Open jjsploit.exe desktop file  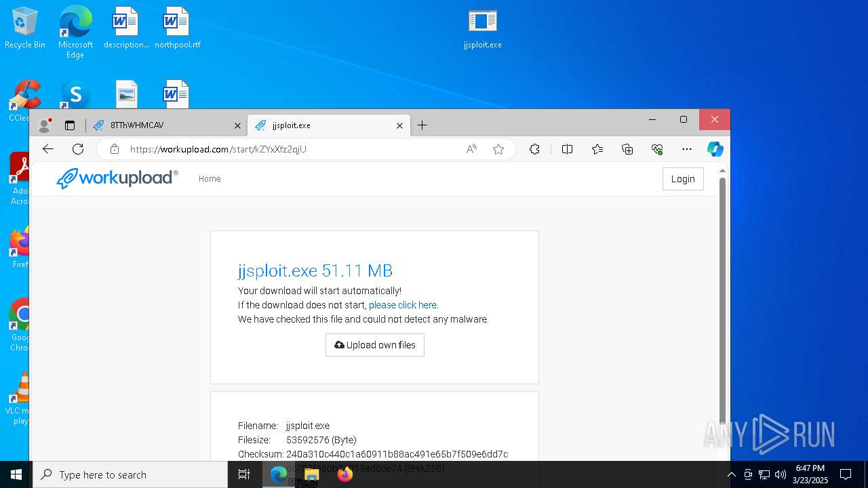[483, 28]
